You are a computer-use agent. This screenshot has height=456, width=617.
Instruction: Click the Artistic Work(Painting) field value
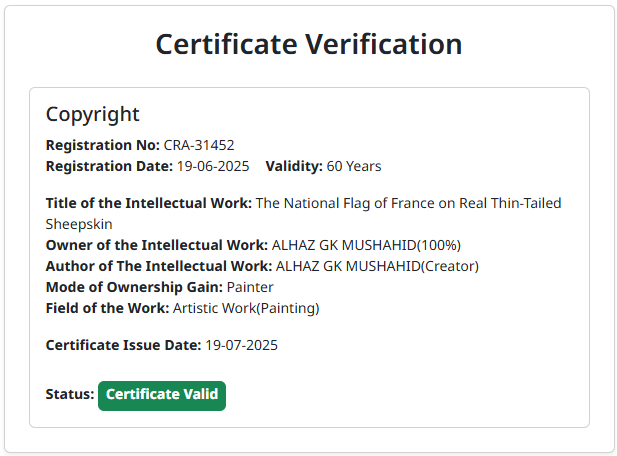pyautogui.click(x=246, y=308)
